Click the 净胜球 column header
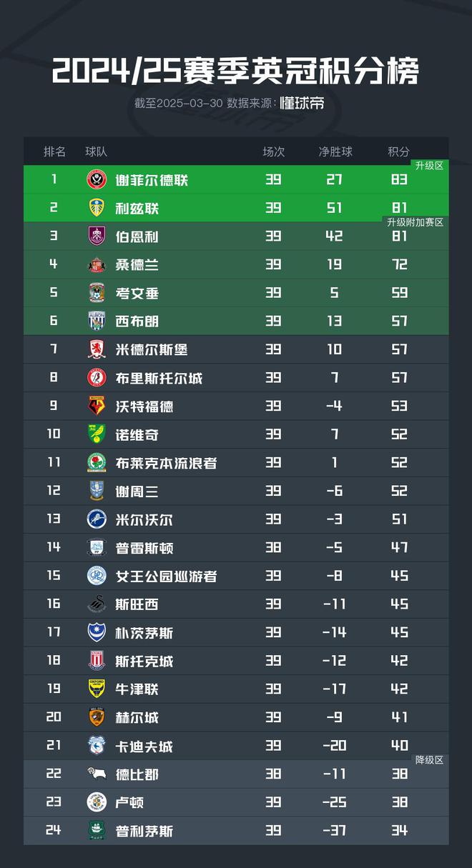This screenshot has height=868, width=472. pos(335,151)
